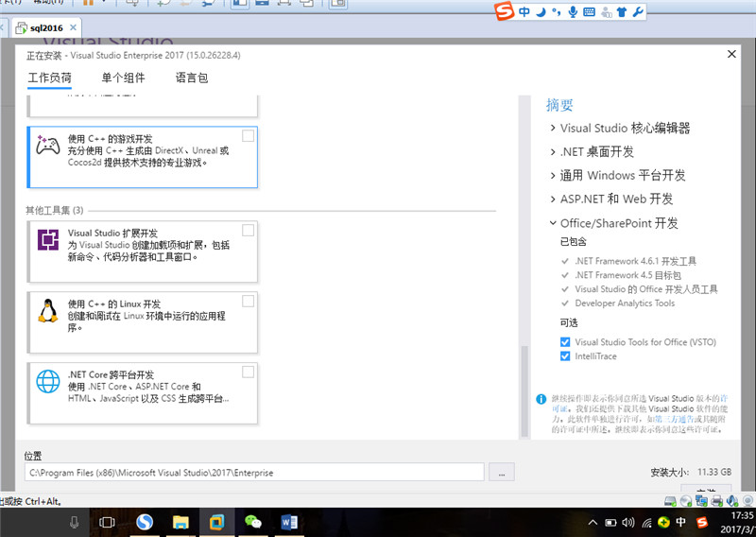The width and height of the screenshot is (756, 537).
Task: Switch to the 工作负荷 tab
Action: click(50, 78)
